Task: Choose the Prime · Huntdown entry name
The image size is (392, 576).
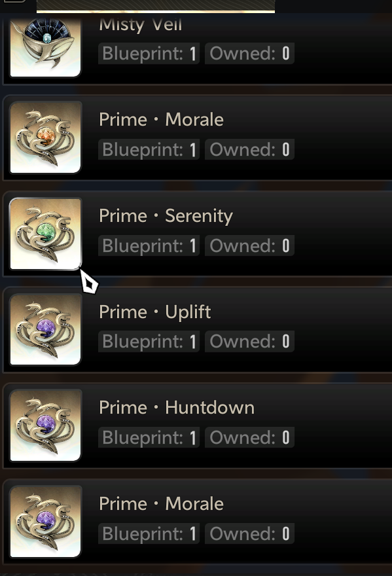Action: click(177, 408)
